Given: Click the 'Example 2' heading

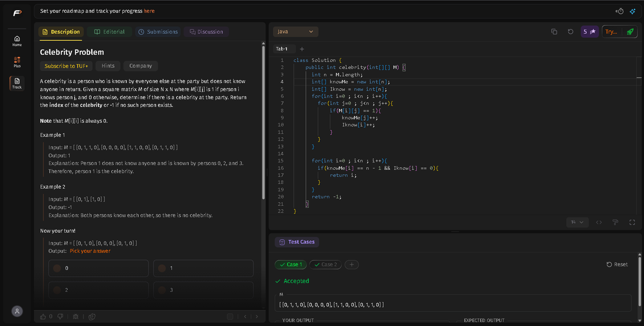Looking at the screenshot, I should tap(53, 187).
